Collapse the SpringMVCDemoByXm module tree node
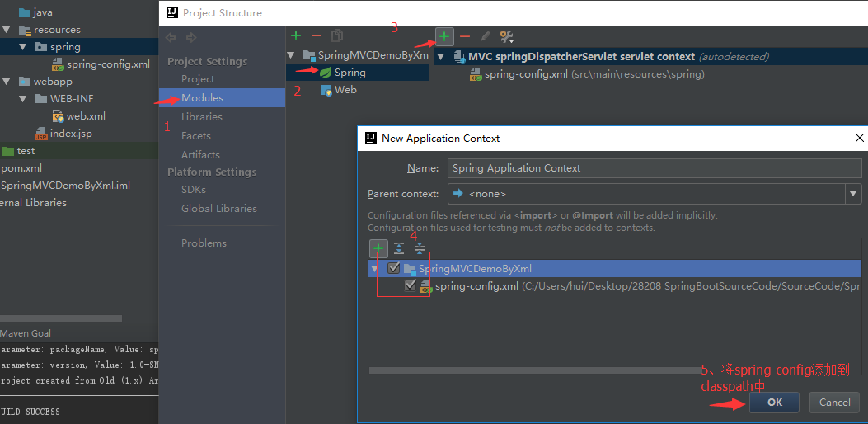This screenshot has width=868, height=424. pos(291,55)
